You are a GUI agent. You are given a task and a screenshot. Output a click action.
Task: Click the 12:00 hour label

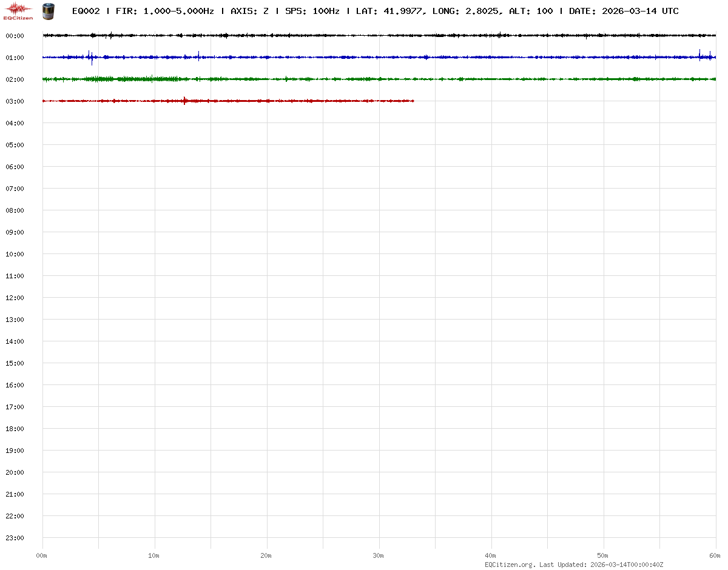(x=15, y=298)
